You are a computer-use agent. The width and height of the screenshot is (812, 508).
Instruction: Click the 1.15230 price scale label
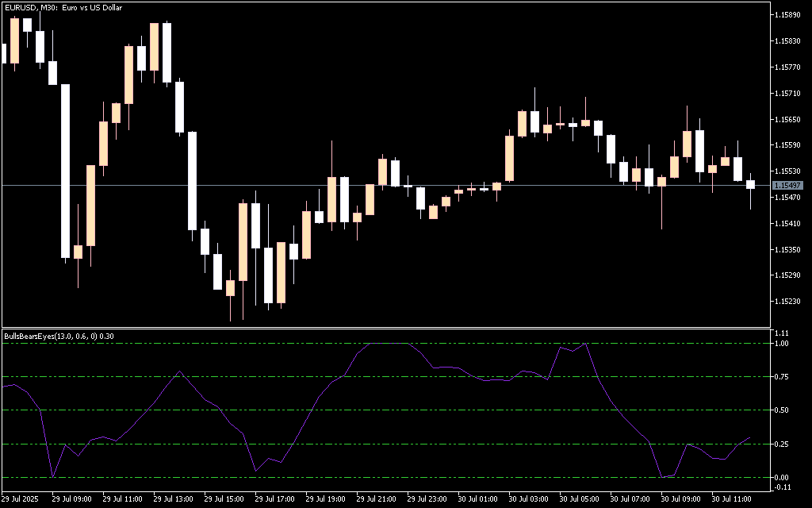(787, 302)
